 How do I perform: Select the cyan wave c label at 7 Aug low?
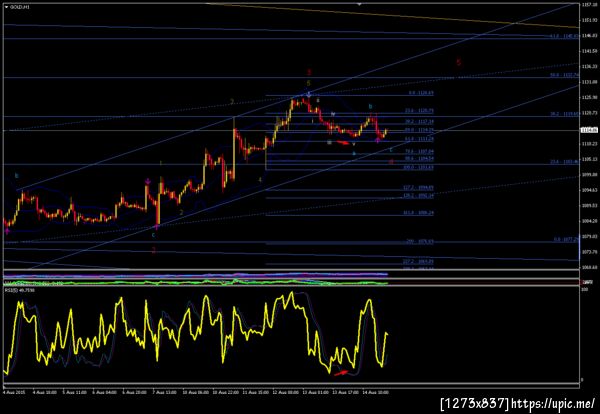coord(153,235)
